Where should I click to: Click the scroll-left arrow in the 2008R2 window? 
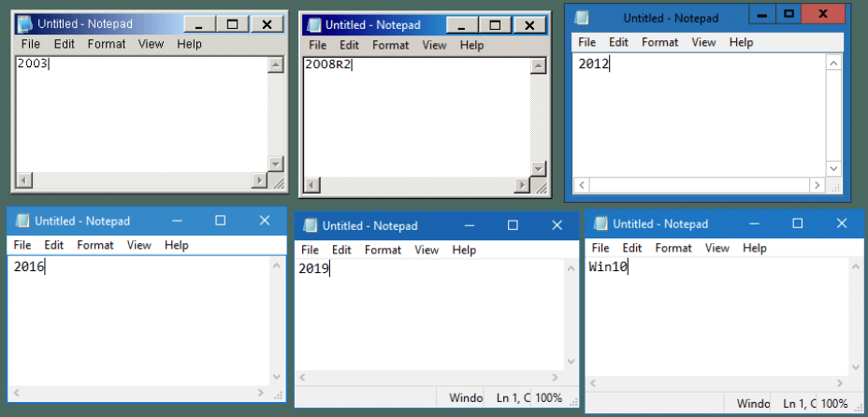pos(312,185)
